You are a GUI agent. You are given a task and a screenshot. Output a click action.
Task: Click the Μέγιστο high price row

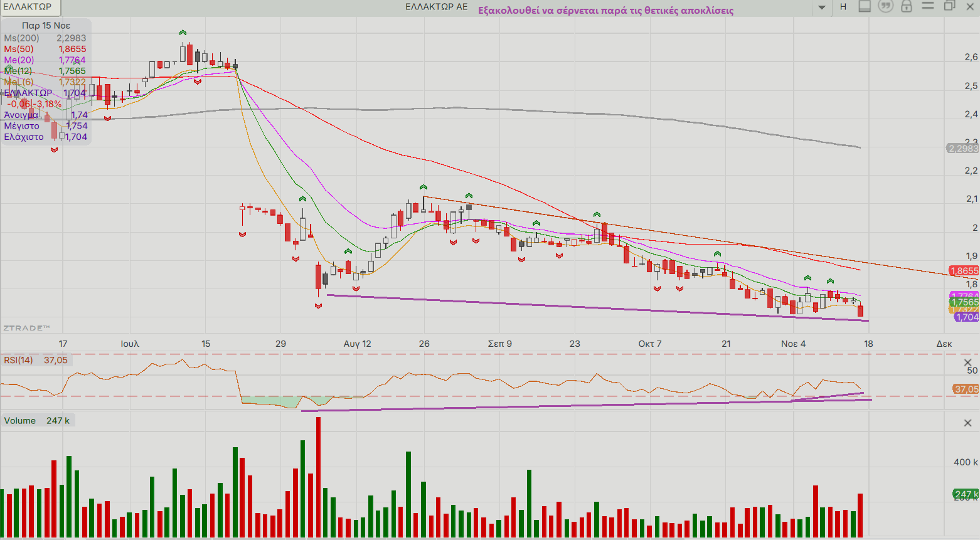[x=45, y=126]
